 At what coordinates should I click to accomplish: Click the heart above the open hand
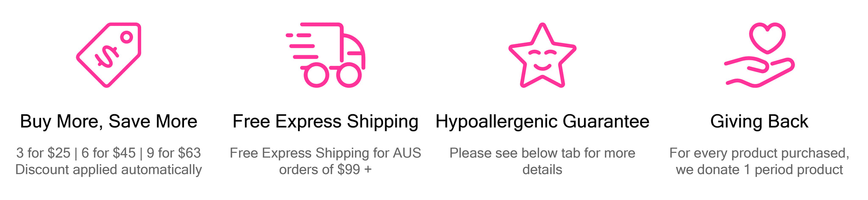pos(768,38)
